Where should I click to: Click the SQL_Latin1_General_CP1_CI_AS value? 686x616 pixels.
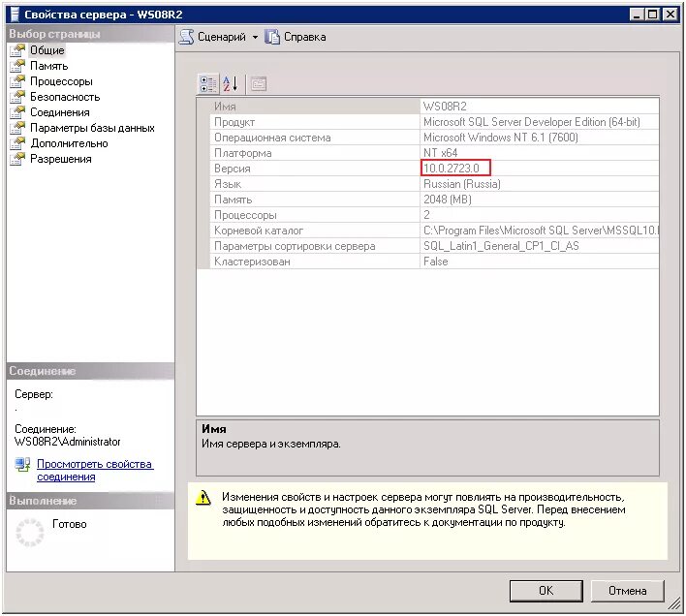(x=501, y=246)
